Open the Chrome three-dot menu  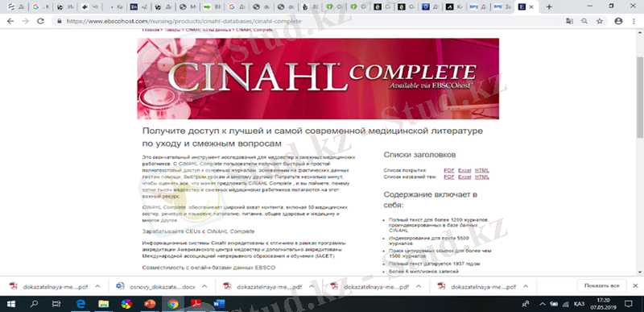[x=634, y=21]
